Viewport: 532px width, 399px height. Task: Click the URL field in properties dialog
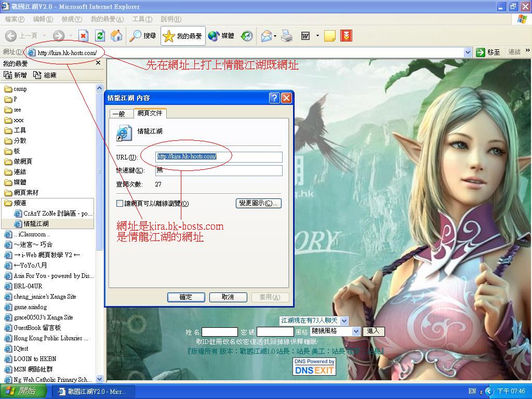click(219, 157)
